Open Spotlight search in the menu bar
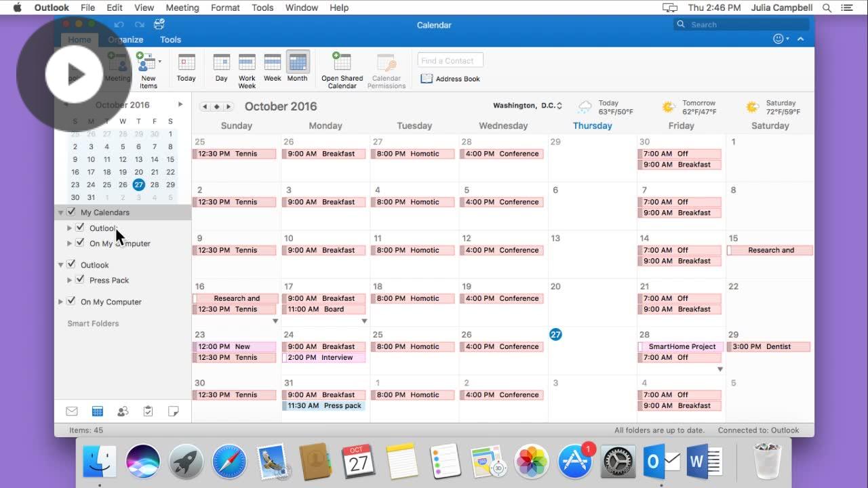This screenshot has width=868, height=488. (x=827, y=7)
